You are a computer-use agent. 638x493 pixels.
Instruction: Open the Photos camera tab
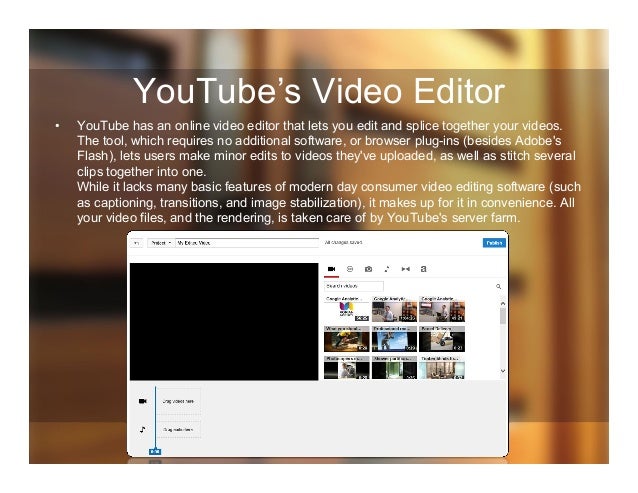pos(368,269)
